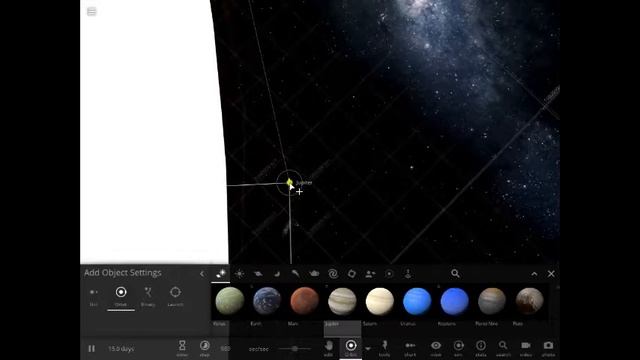The width and height of the screenshot is (640, 360).
Task: Open the dotted circle category icon
Action: (389, 274)
